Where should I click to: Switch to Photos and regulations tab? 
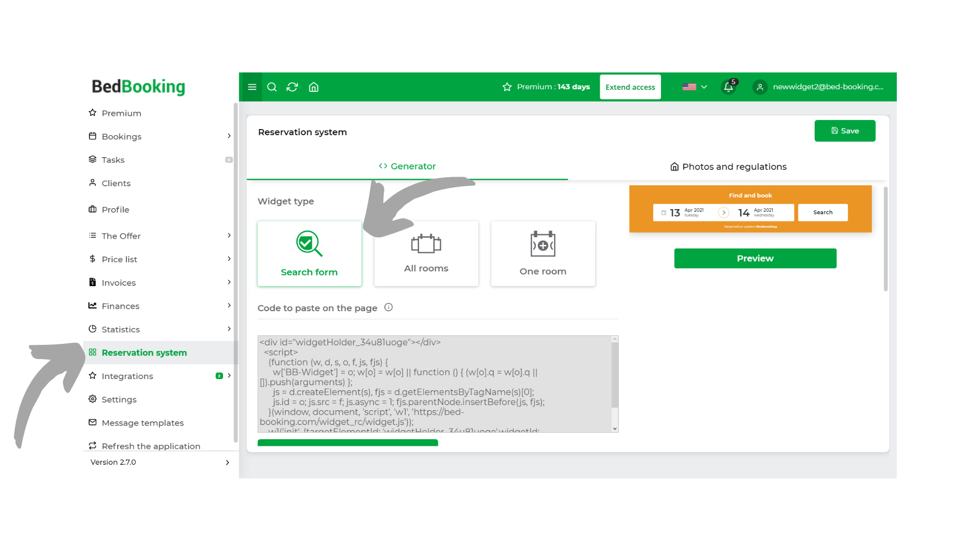(728, 167)
